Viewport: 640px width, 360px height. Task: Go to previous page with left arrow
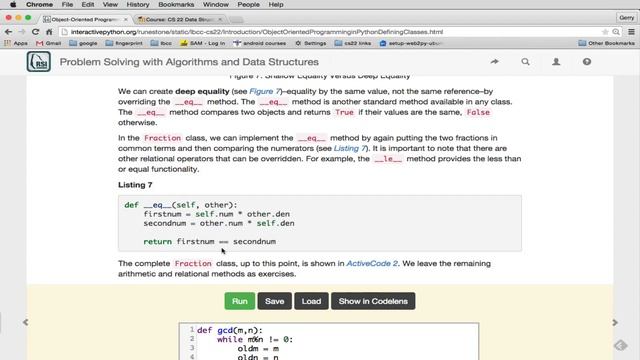click(x=25, y=322)
